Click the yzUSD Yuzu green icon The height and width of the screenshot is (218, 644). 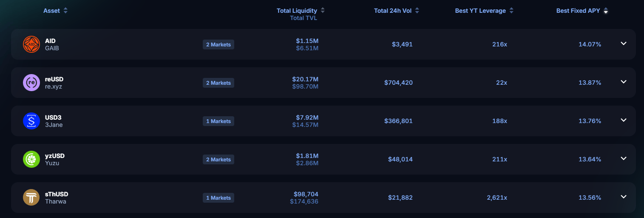click(31, 159)
